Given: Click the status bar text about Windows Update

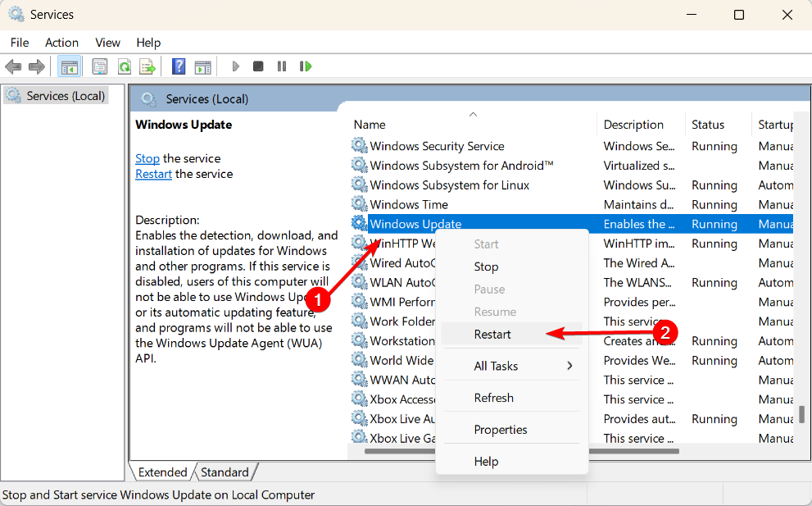Looking at the screenshot, I should 158,495.
